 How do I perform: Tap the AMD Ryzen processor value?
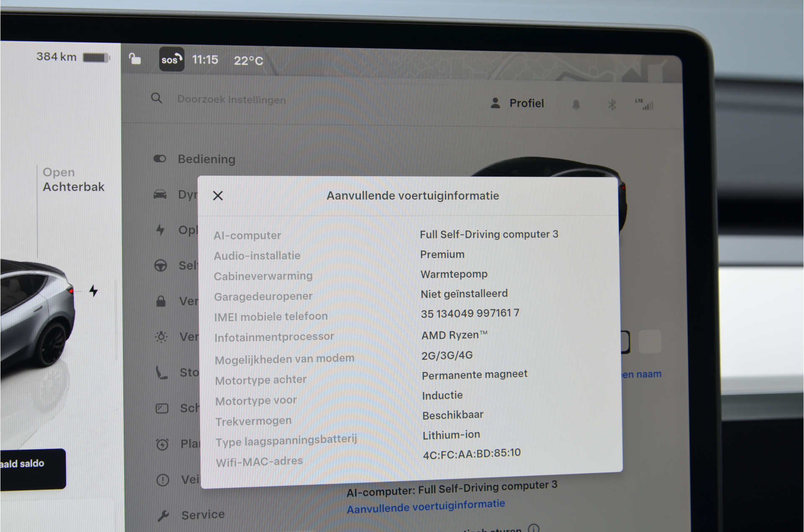(455, 335)
